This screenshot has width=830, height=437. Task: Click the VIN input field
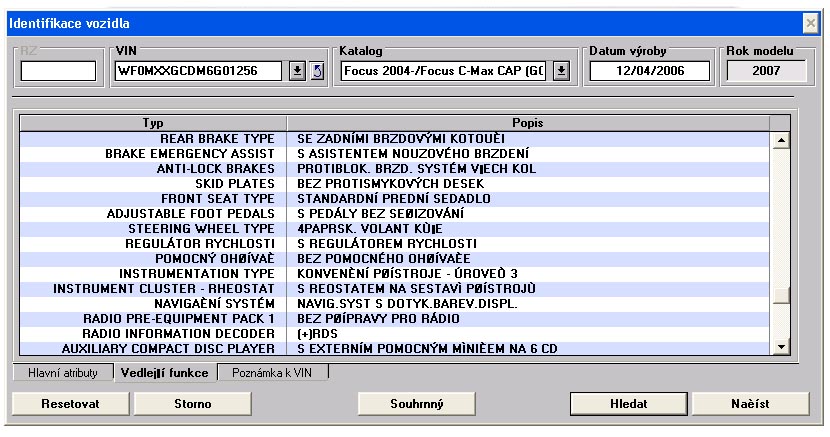(x=199, y=71)
